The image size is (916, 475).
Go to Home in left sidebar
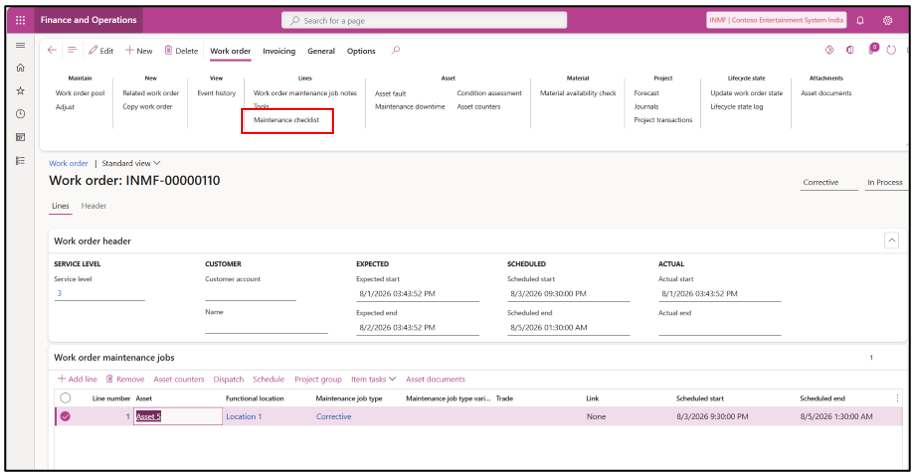pyautogui.click(x=20, y=68)
